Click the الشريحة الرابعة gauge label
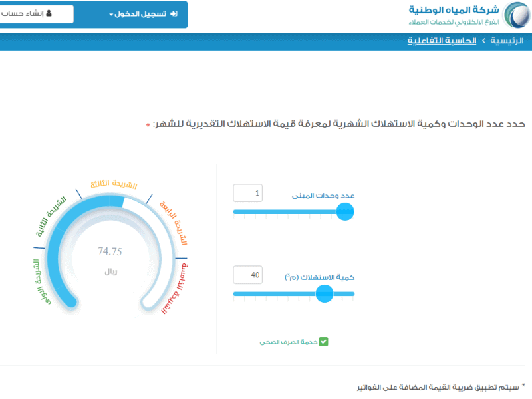The image size is (532, 399). 174,223
